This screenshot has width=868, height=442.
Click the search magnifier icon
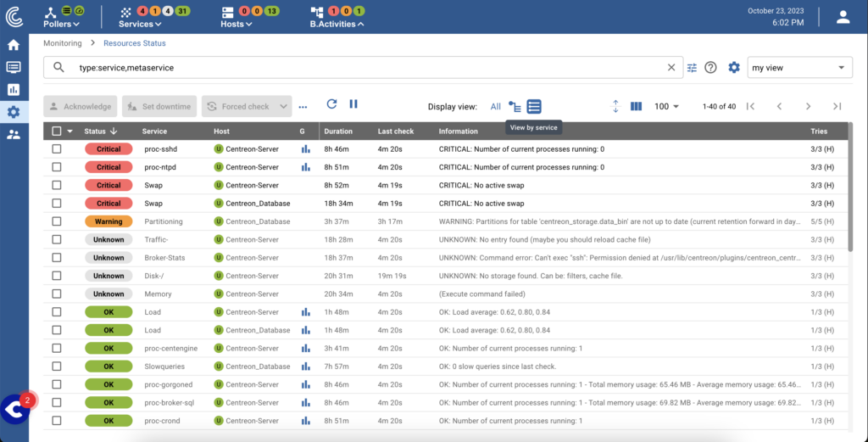[58, 67]
